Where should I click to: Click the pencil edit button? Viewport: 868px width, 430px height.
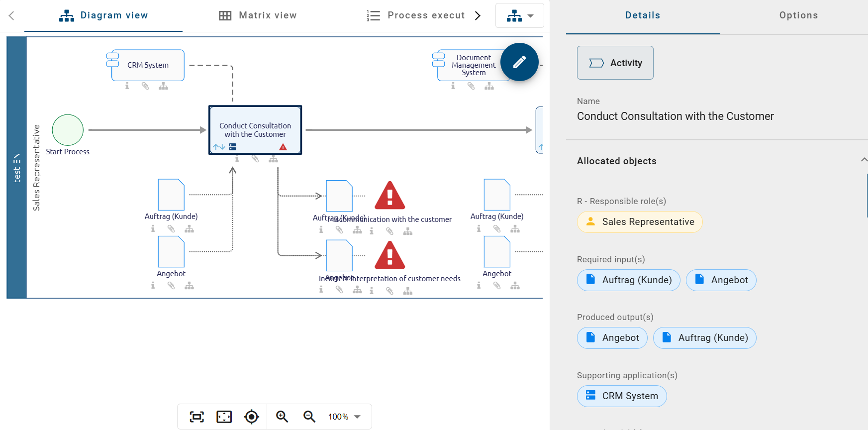pyautogui.click(x=519, y=62)
